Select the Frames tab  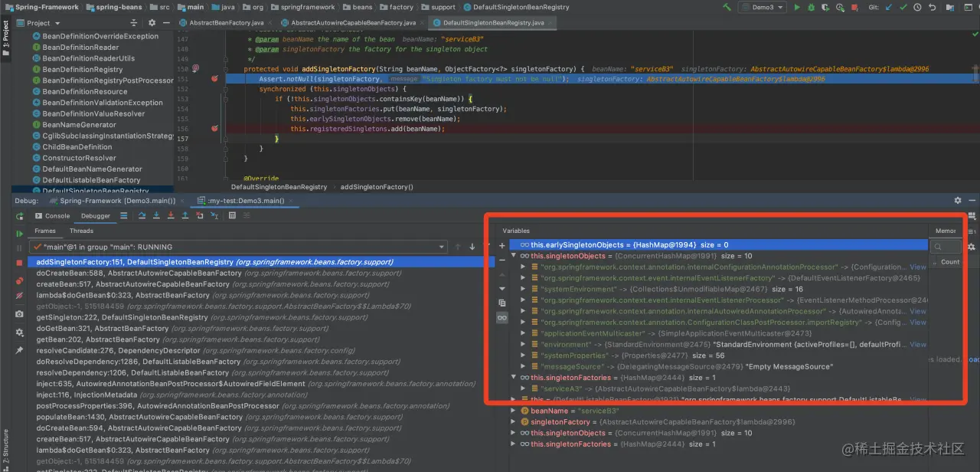[x=45, y=231]
